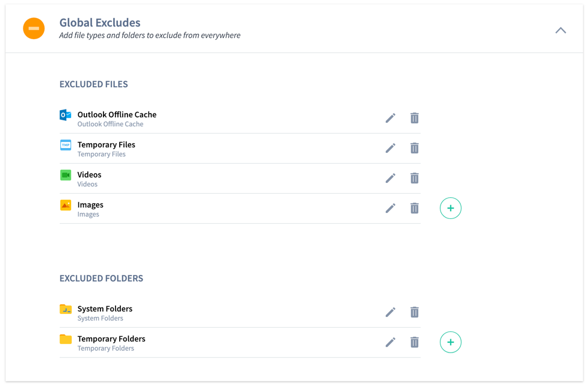Viewport: 588px width, 388px height.
Task: Click the green video icon next to Videos
Action: coord(65,175)
